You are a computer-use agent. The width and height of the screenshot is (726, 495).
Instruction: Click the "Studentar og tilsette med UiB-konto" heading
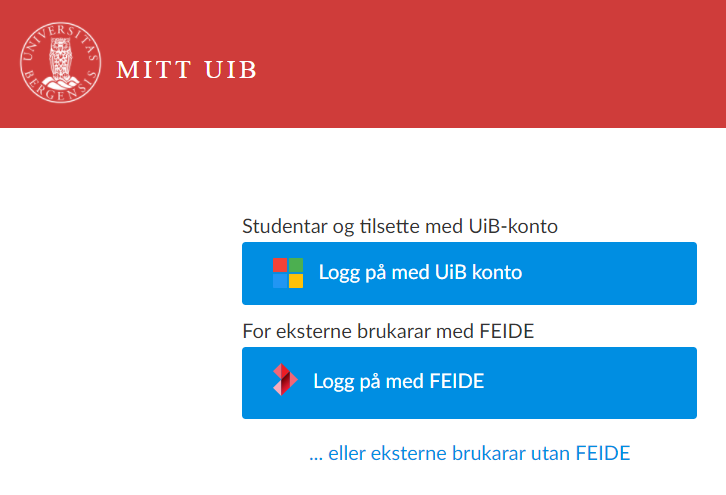coord(399,226)
